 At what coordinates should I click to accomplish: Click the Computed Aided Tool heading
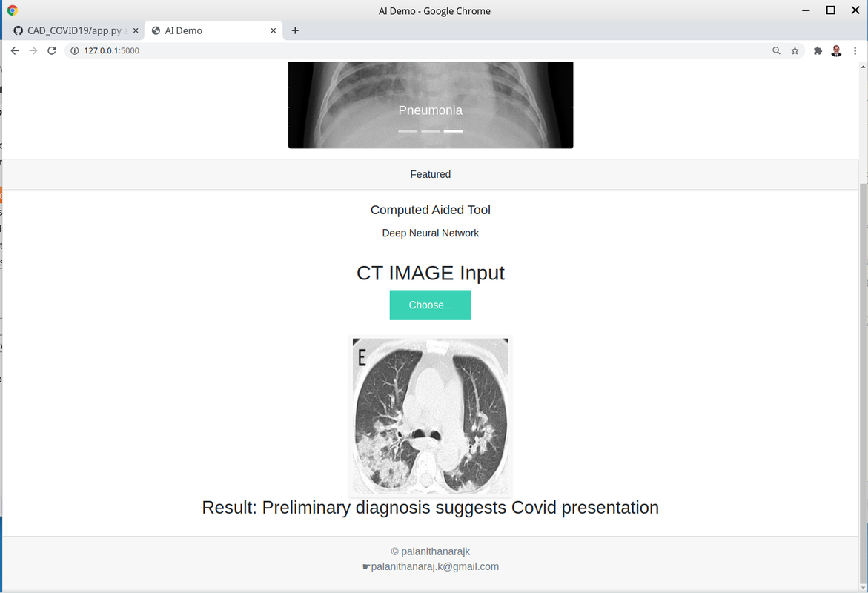(430, 210)
